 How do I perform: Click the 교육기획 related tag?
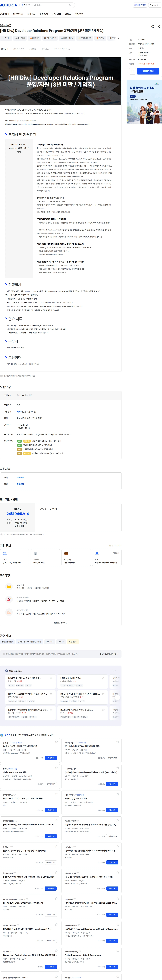(61, 642)
